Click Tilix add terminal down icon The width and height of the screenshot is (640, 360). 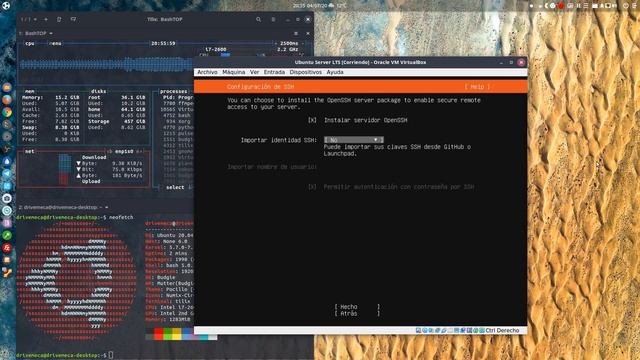[x=73, y=19]
